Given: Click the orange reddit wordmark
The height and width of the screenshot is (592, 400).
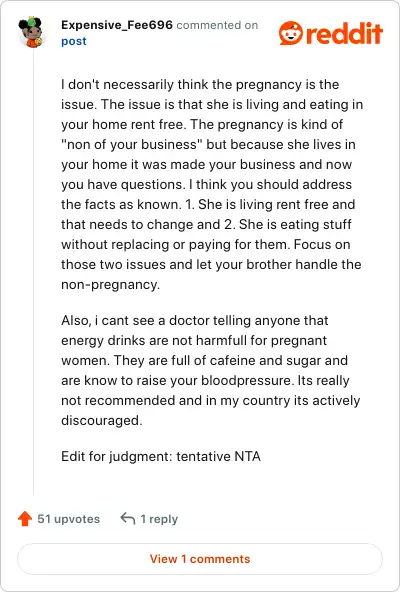Looking at the screenshot, I should [x=344, y=33].
